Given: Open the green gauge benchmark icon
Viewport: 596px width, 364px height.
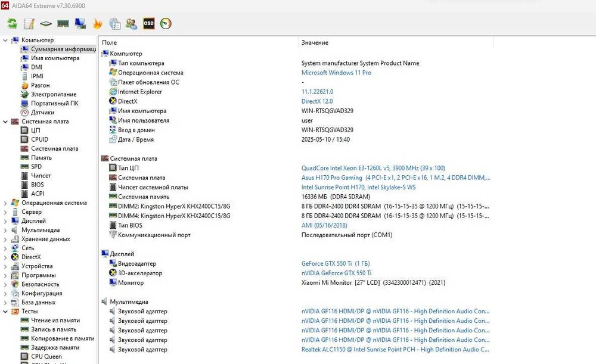Looking at the screenshot, I should [x=166, y=24].
